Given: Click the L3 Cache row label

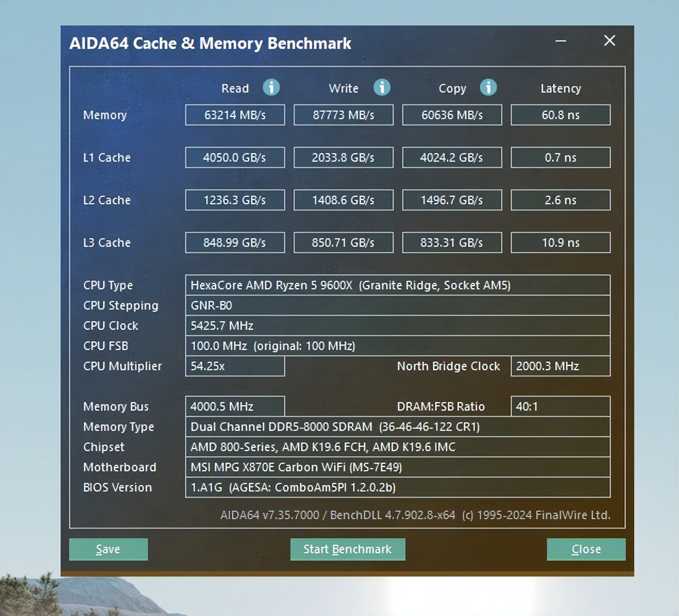Looking at the screenshot, I should (107, 243).
